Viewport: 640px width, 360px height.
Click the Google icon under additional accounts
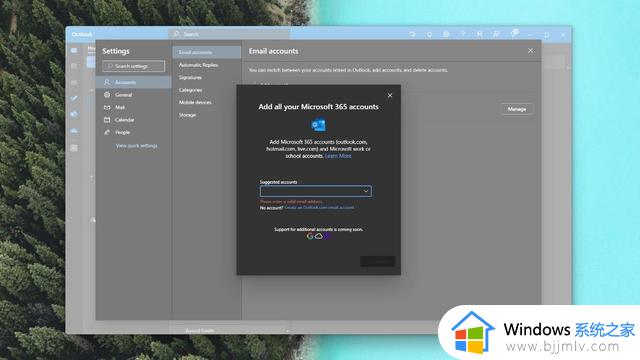(x=310, y=236)
